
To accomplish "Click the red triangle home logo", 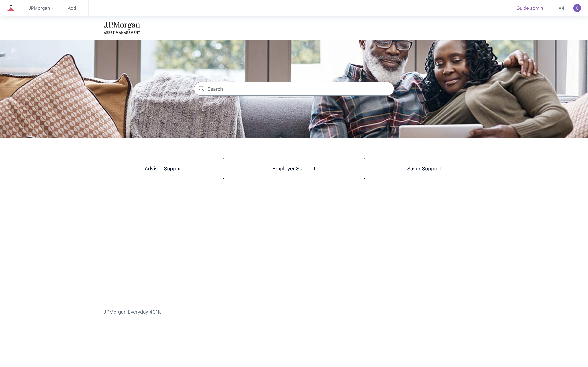I will pyautogui.click(x=11, y=8).
